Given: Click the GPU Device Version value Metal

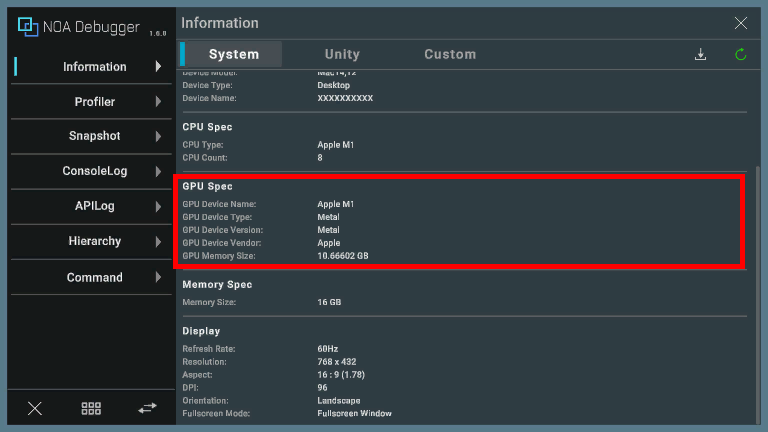Looking at the screenshot, I should coord(328,230).
